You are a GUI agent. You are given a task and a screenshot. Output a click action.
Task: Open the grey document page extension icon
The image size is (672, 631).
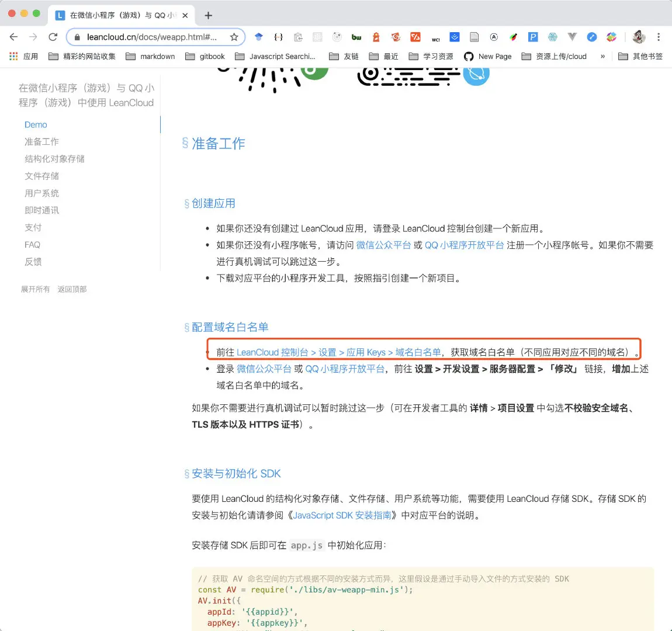click(x=474, y=37)
